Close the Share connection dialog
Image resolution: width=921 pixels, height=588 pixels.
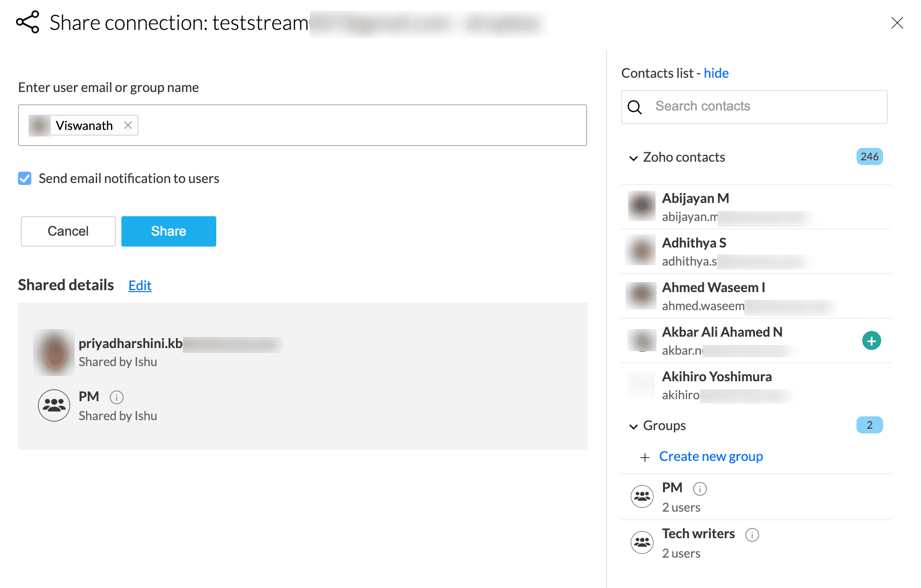[897, 23]
